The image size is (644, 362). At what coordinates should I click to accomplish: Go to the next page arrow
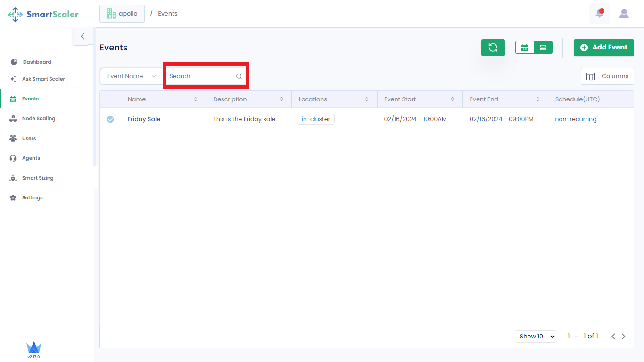(624, 337)
